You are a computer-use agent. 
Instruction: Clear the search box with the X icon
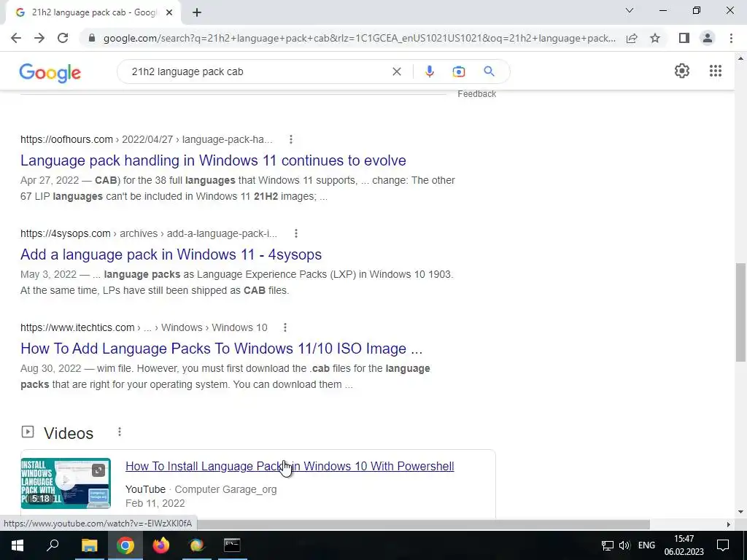(396, 71)
